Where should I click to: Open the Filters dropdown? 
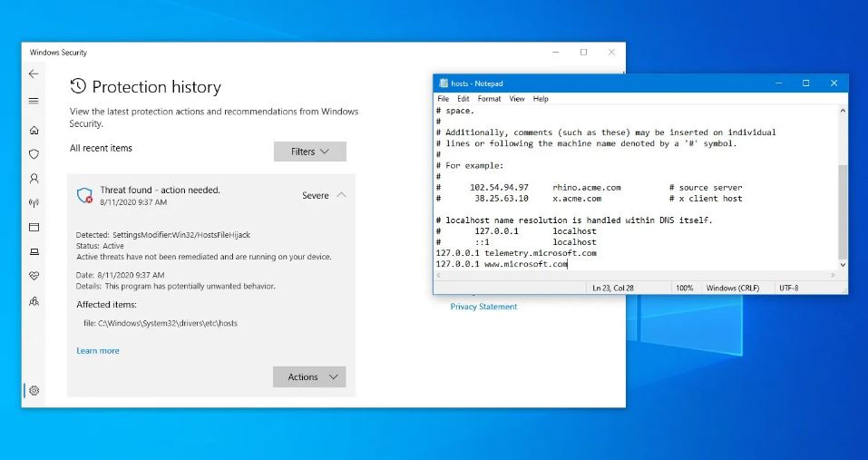coord(310,152)
